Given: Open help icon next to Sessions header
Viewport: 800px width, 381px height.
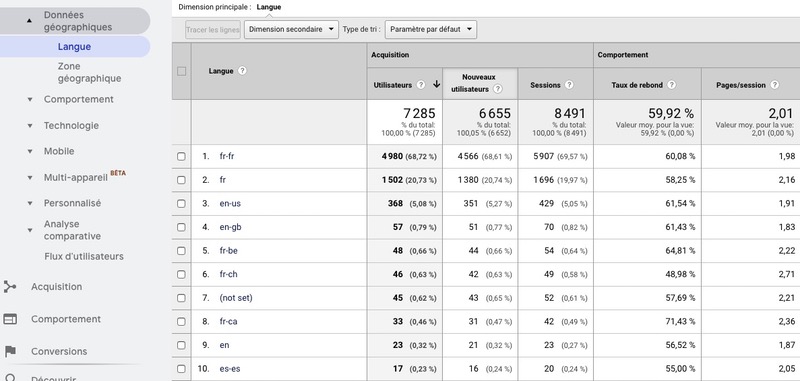Looking at the screenshot, I should point(569,85).
